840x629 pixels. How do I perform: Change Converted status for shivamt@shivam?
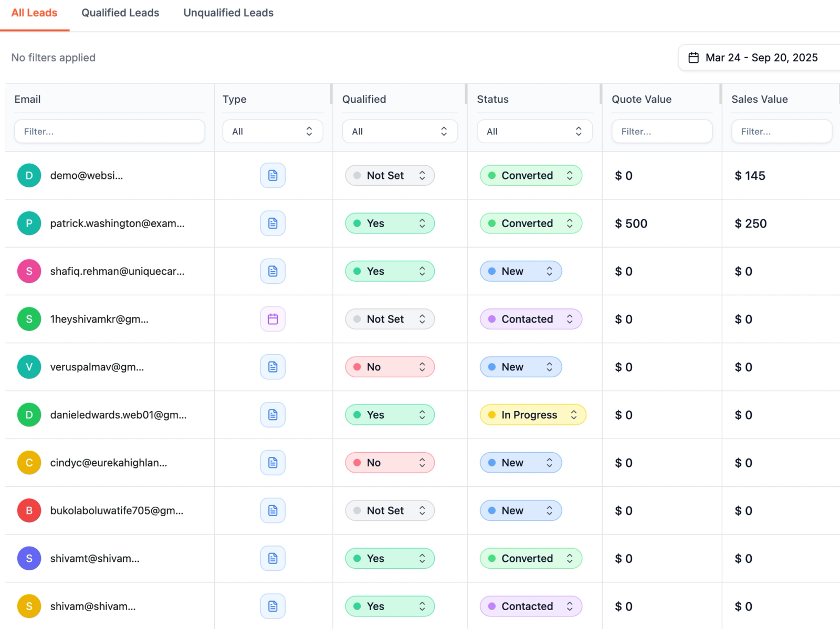531,558
